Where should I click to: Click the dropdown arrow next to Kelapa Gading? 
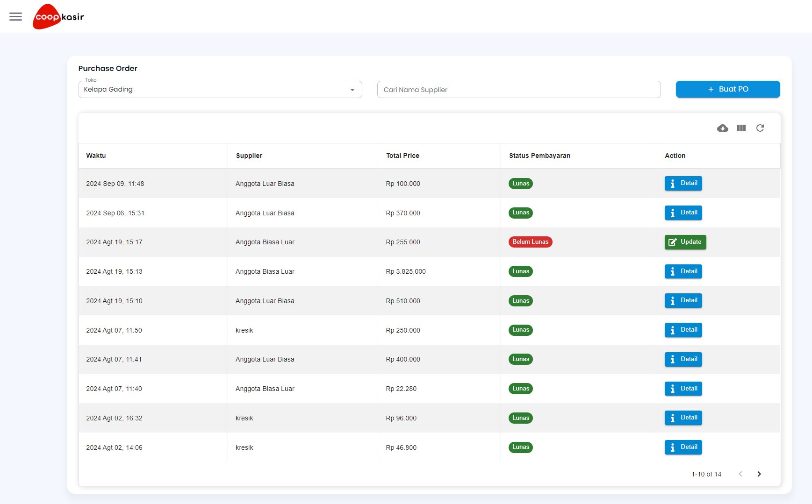coord(352,89)
